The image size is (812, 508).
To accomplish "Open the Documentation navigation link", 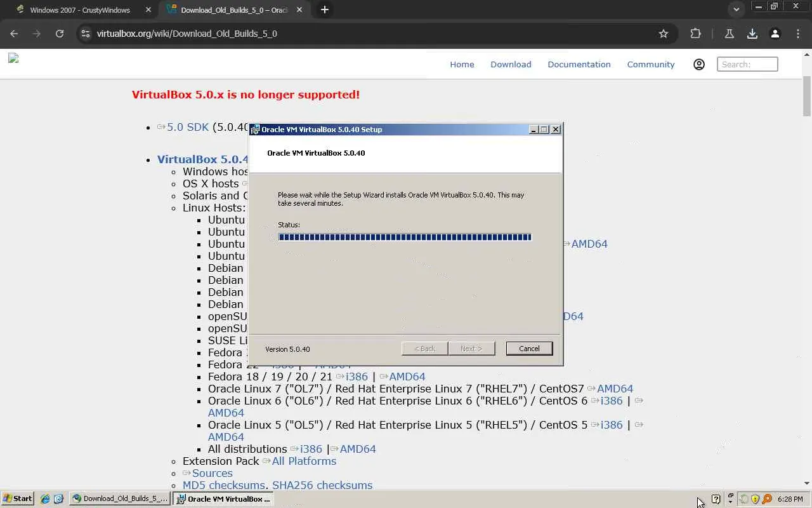I will (x=579, y=64).
